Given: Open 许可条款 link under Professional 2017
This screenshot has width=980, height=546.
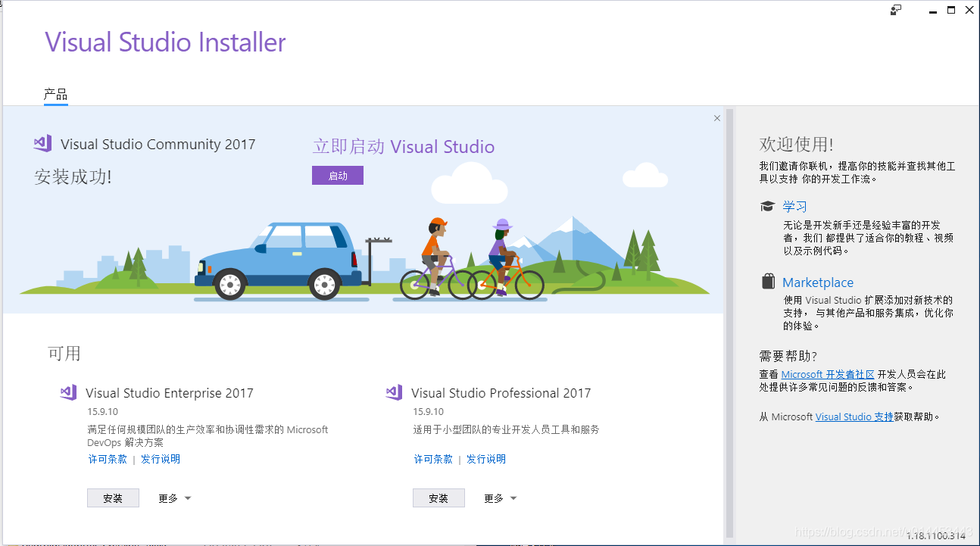Looking at the screenshot, I should point(433,459).
